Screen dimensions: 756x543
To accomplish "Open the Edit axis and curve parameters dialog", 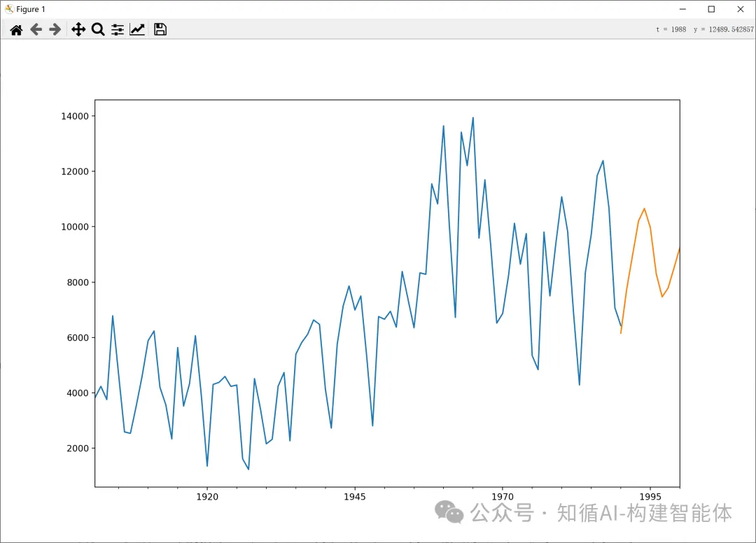I will click(x=137, y=29).
